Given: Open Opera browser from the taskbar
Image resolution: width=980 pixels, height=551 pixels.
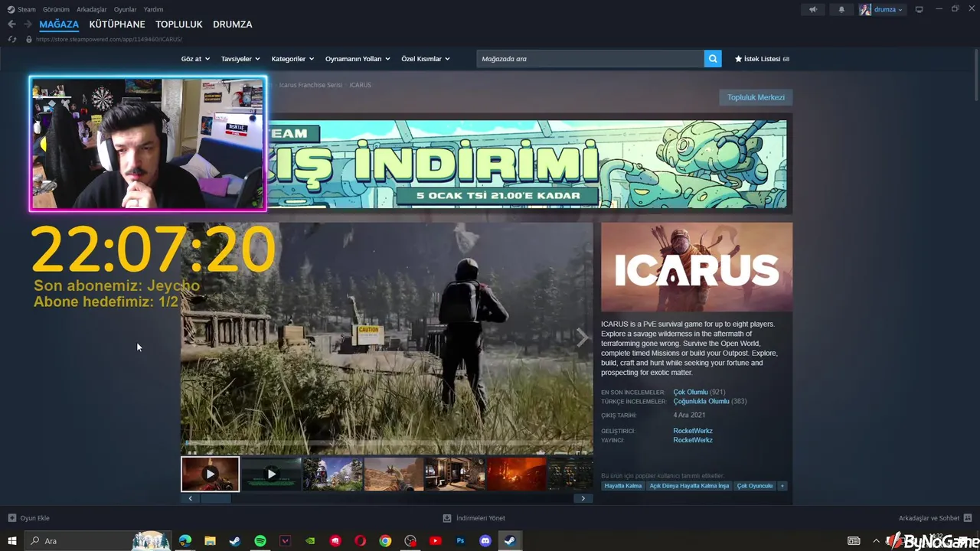Looking at the screenshot, I should (361, 541).
